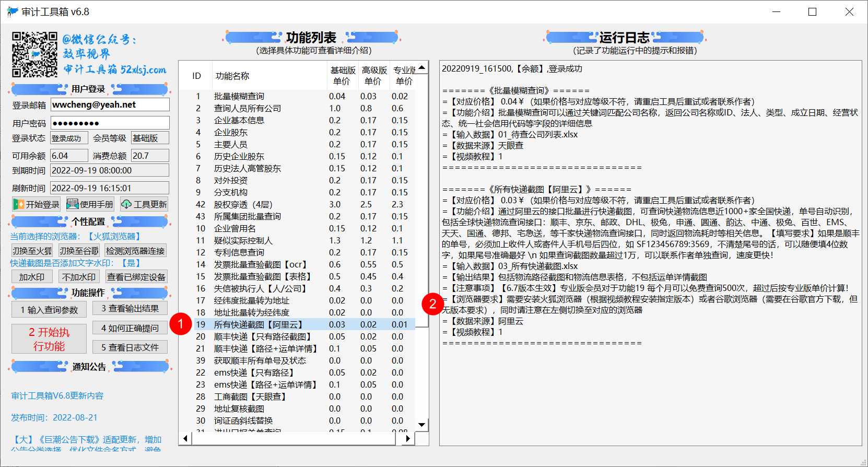Click the QR code image
868x467 pixels.
[34, 54]
